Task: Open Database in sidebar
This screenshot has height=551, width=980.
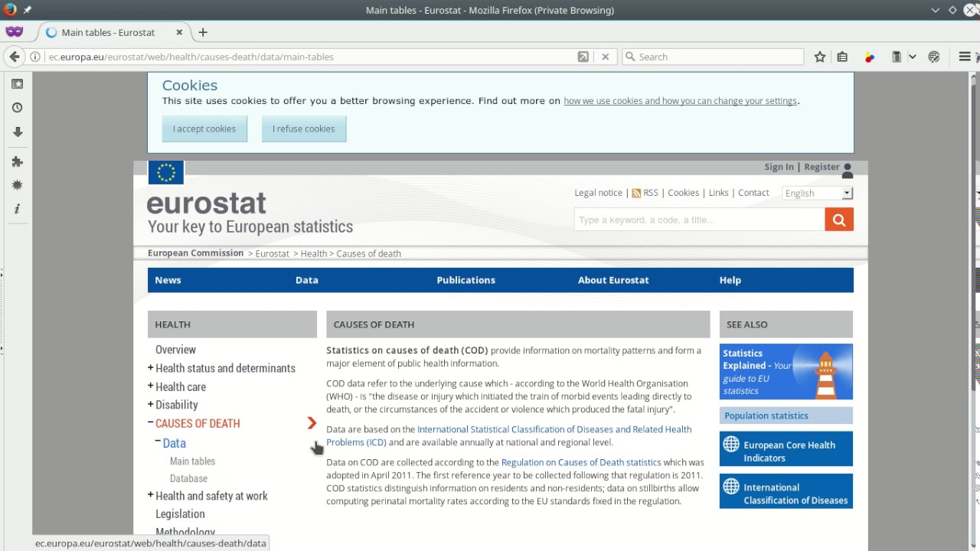Action: pos(188,478)
